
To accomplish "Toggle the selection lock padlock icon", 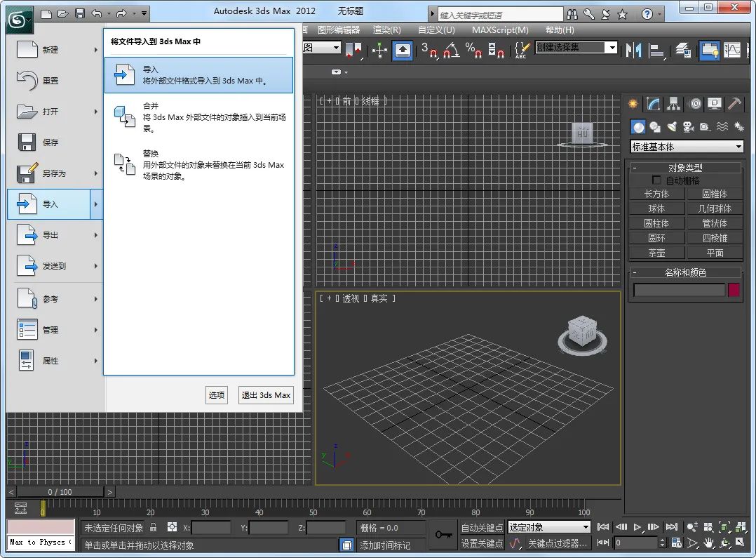I will click(154, 528).
